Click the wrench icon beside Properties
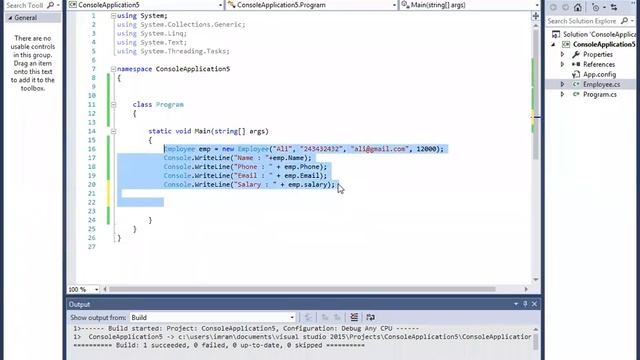 (576, 54)
